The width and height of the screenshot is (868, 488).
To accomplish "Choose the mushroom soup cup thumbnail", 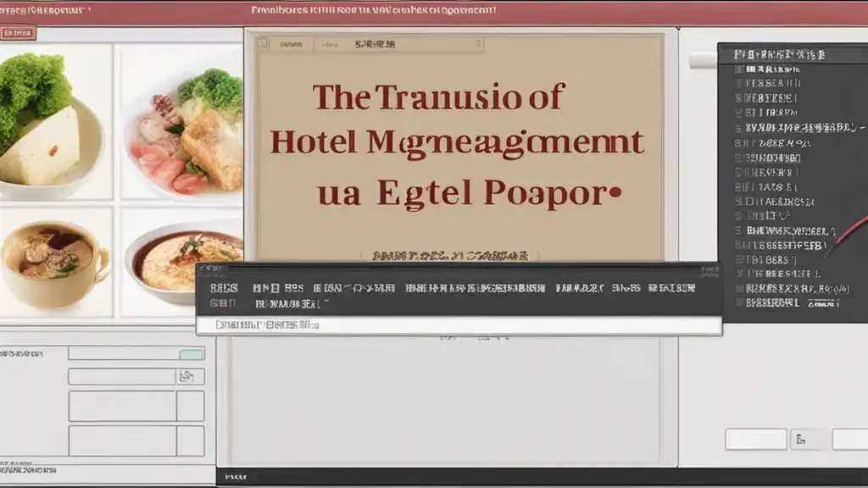I will tap(55, 262).
